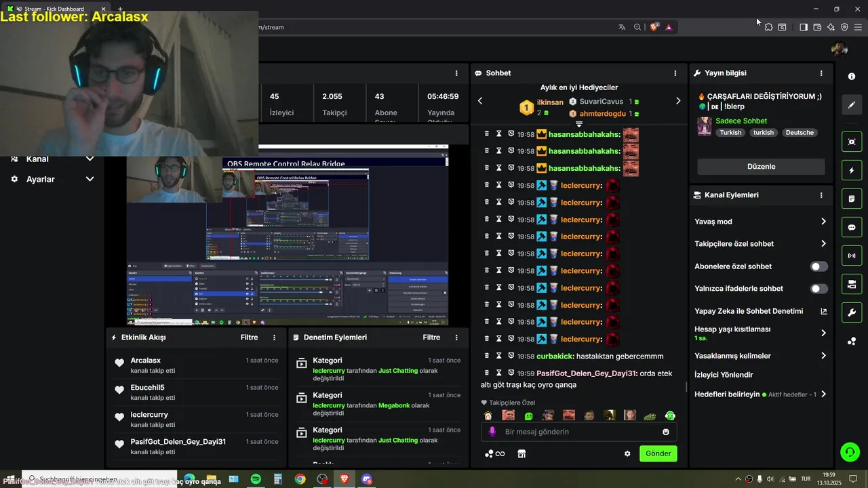Open Brave Leo AI sparkle icon
868x488 pixels.
coord(831,27)
